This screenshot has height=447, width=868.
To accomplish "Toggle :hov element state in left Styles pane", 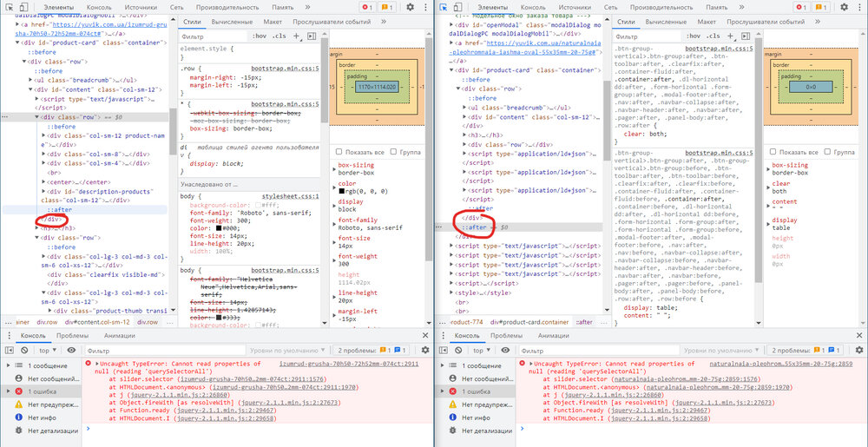I will coord(259,36).
